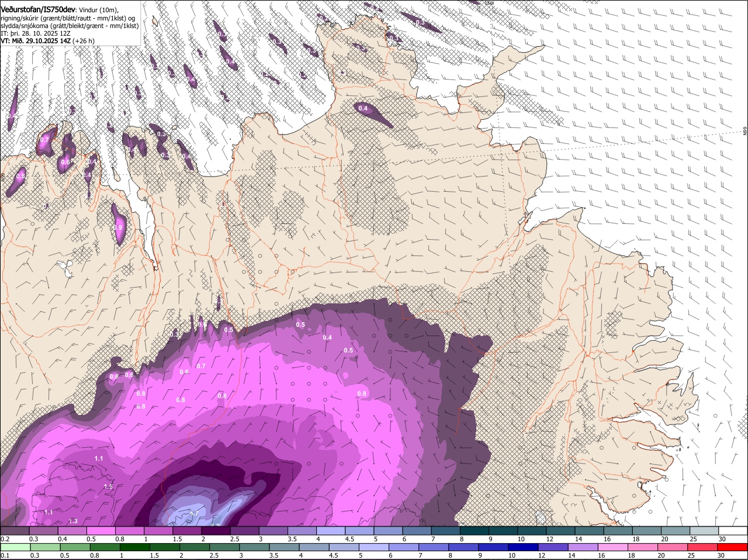Click the Veðurstofan/IS750dev title
This screenshot has width=748, height=560.
pos(38,9)
